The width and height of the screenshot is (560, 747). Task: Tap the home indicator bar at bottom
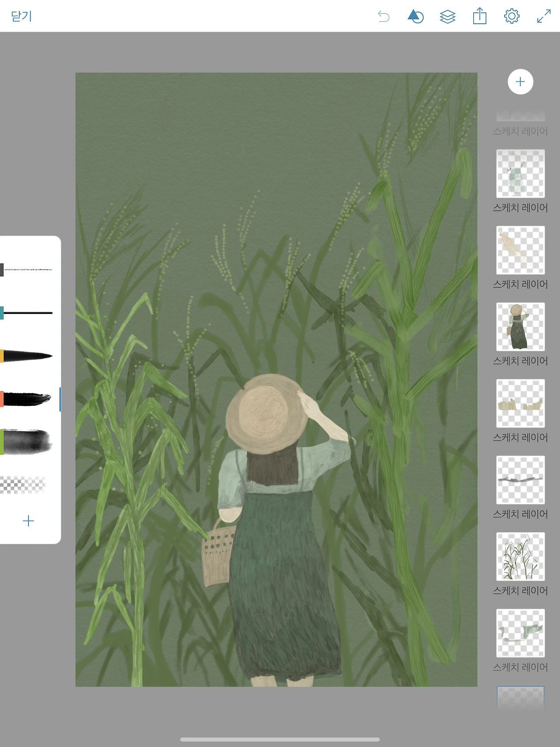point(280,740)
